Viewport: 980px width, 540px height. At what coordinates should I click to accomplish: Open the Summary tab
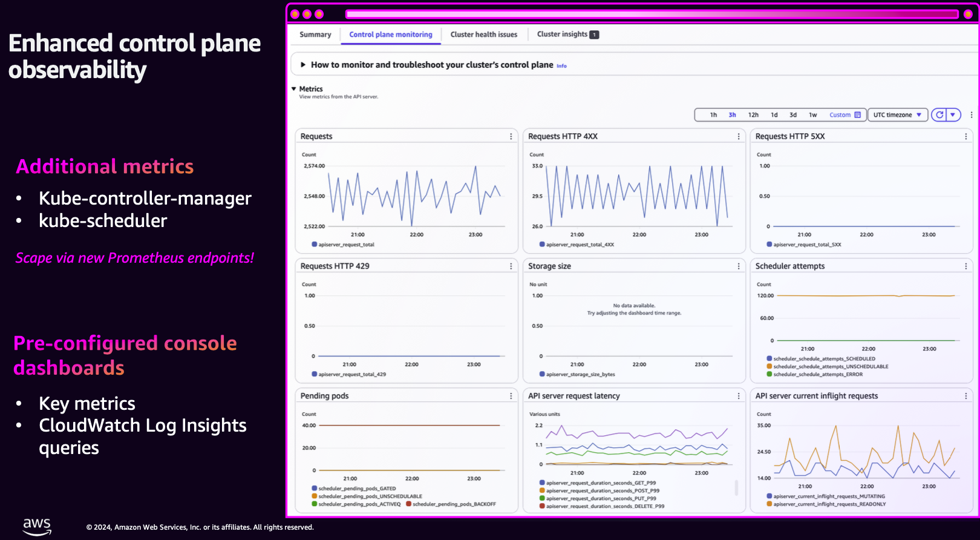pos(315,35)
